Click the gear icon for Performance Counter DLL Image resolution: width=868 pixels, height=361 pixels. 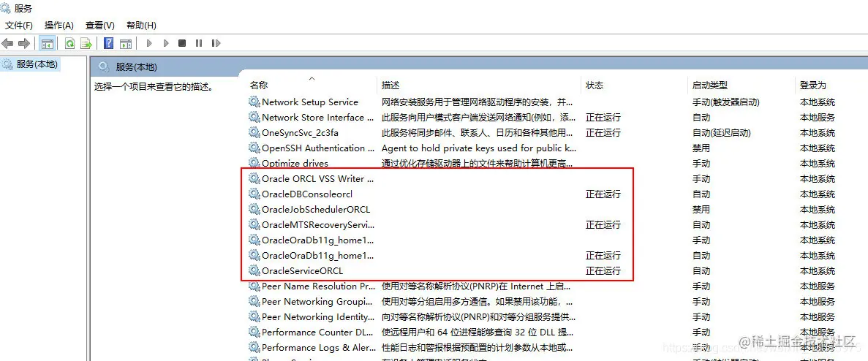click(254, 332)
